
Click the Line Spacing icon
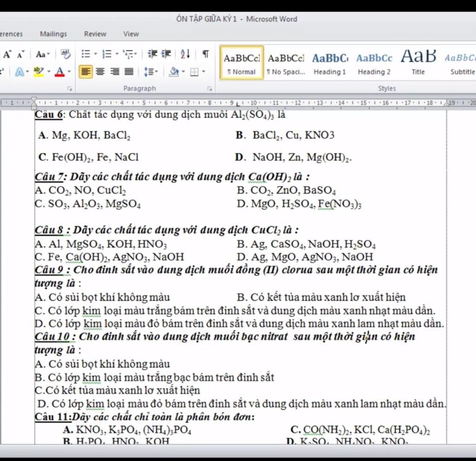click(x=148, y=72)
